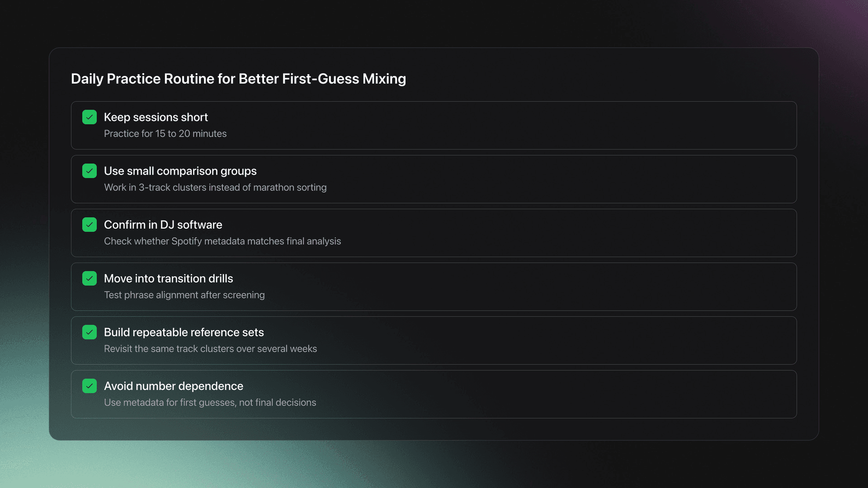Select the Avoid number dependence title
This screenshot has width=868, height=488.
(173, 386)
